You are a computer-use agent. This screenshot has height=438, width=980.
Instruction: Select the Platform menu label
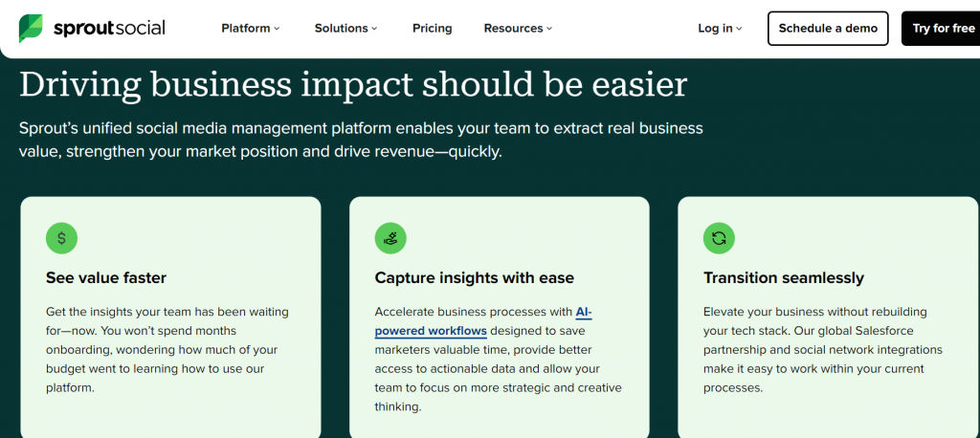point(246,29)
